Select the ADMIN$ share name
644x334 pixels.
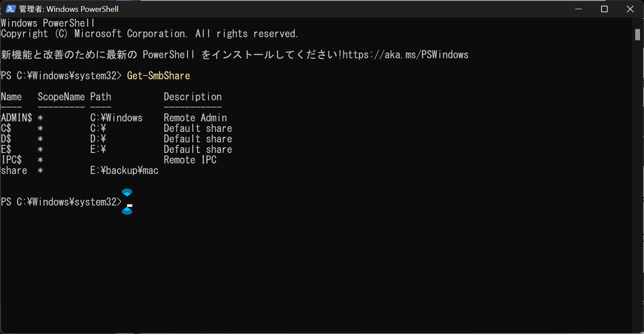click(17, 118)
